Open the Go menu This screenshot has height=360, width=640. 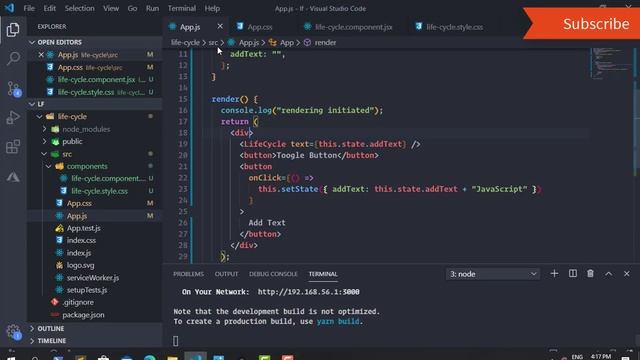[x=132, y=8]
